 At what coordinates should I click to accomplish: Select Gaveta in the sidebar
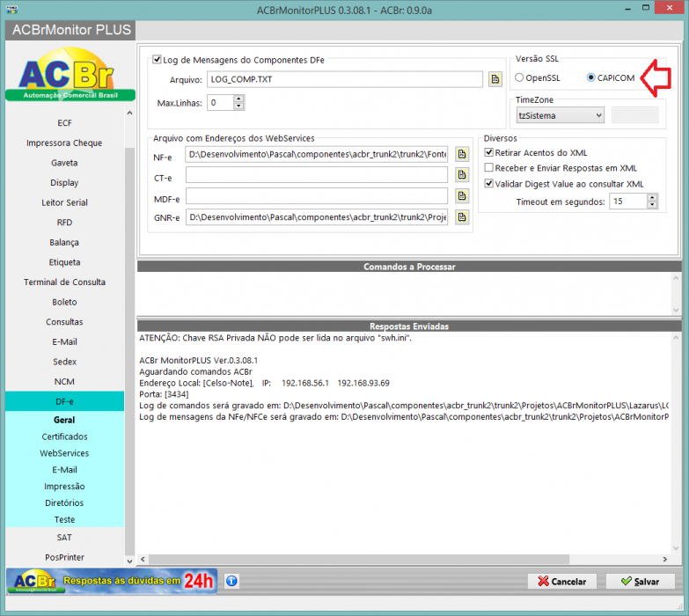coord(64,163)
